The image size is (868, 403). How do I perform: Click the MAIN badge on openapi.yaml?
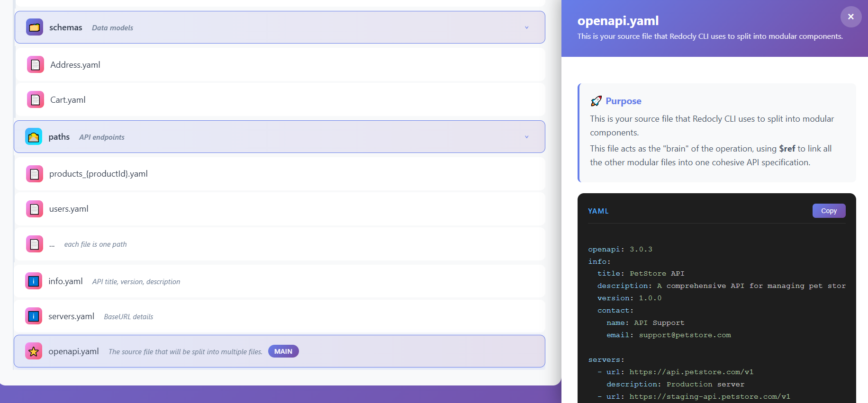tap(283, 351)
